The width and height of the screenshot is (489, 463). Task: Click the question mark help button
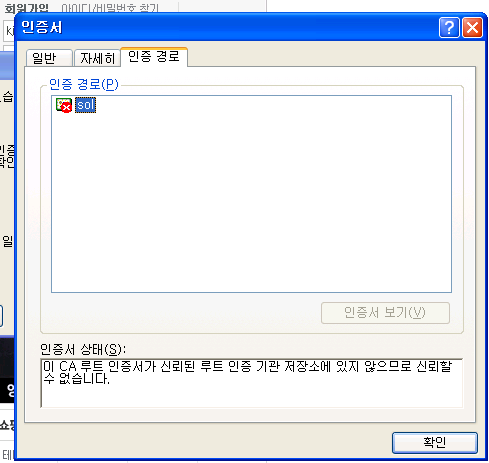point(449,27)
